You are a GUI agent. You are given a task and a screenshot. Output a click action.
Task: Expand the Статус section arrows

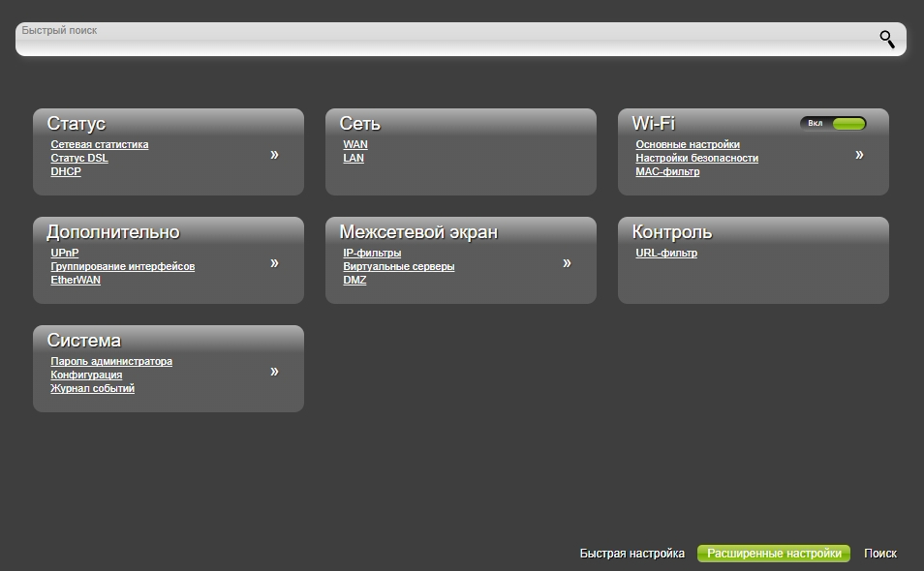tap(274, 155)
